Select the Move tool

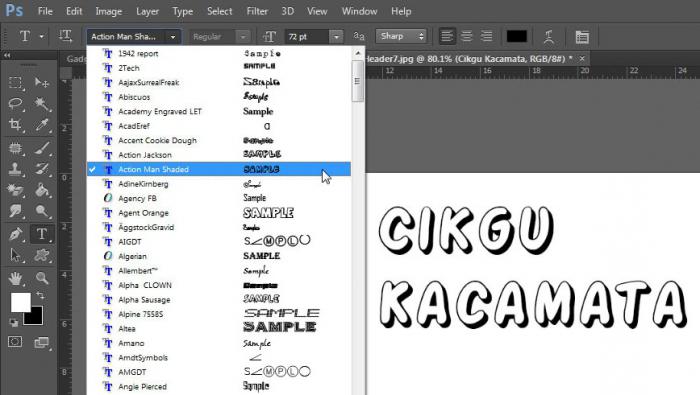42,83
